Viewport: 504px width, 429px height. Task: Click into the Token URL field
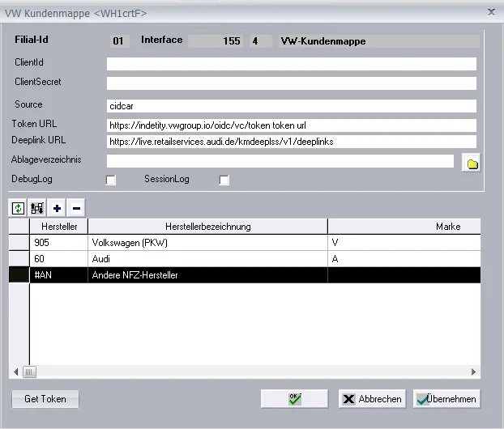292,125
